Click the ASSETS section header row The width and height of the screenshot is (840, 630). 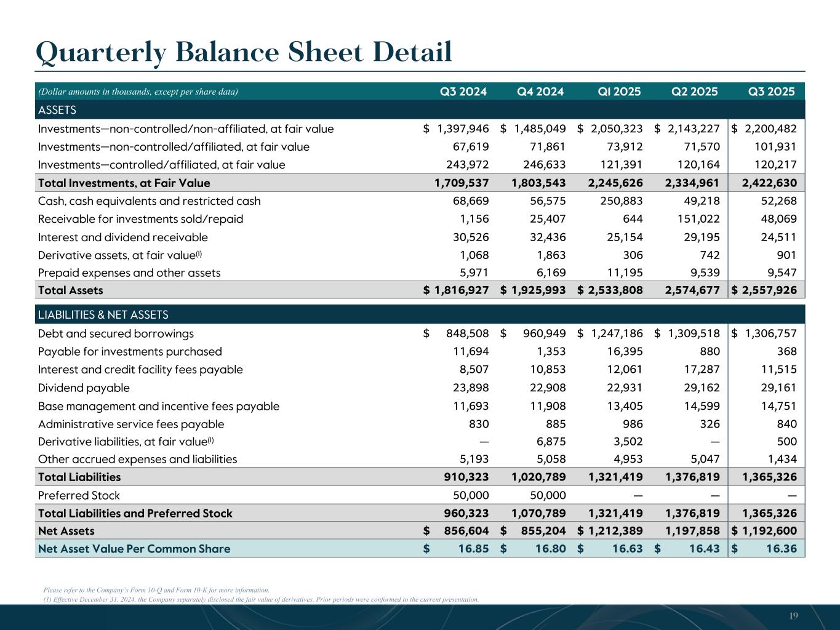(57, 110)
